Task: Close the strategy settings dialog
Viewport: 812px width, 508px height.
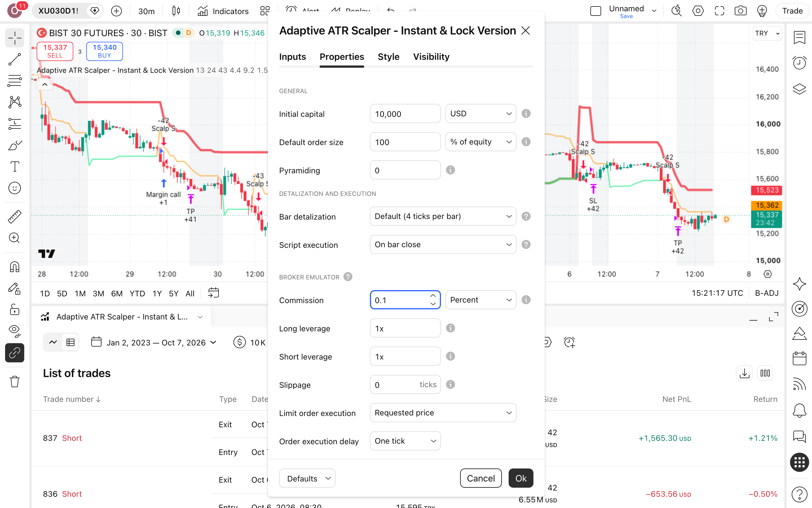Action: click(526, 30)
